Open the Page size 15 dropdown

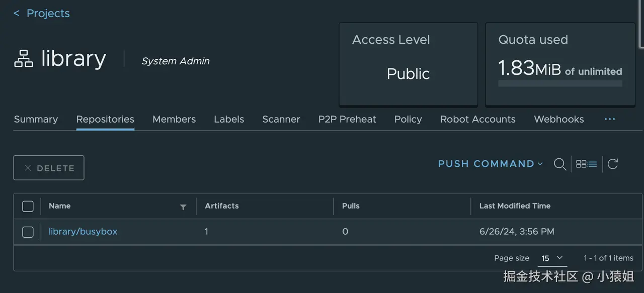[552, 258]
